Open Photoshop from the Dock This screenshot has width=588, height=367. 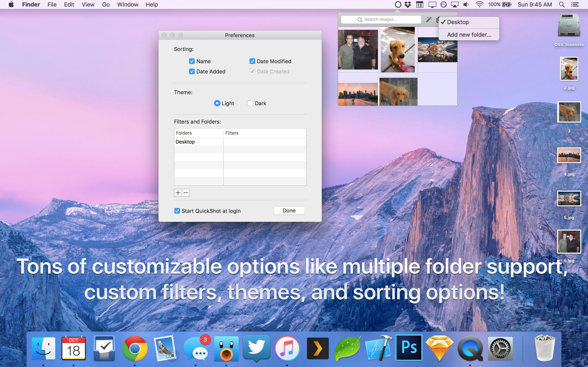(x=409, y=348)
